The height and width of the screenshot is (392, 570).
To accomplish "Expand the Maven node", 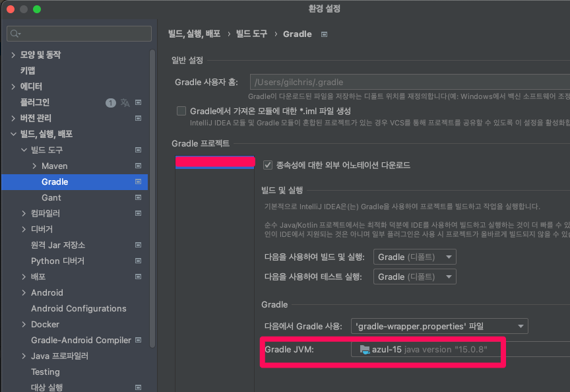I will coord(34,166).
